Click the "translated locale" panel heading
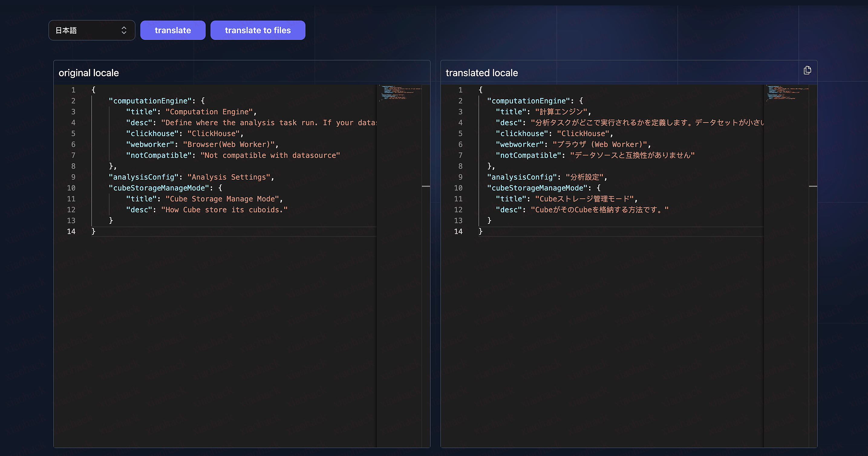 481,73
